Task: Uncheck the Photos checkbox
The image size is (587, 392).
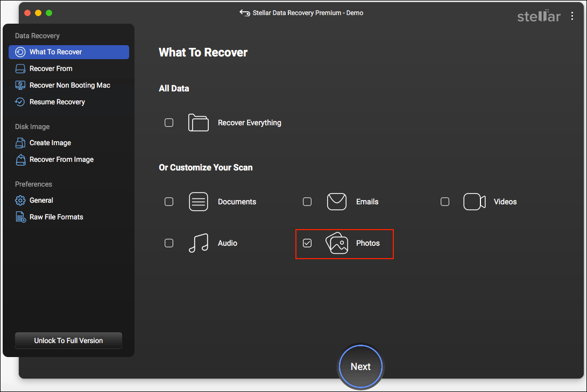Action: pyautogui.click(x=307, y=243)
